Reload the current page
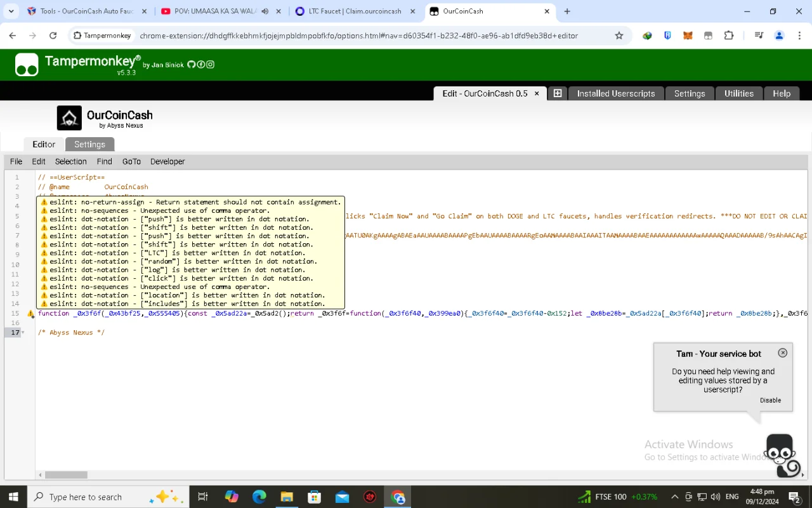The image size is (812, 508). [53, 36]
